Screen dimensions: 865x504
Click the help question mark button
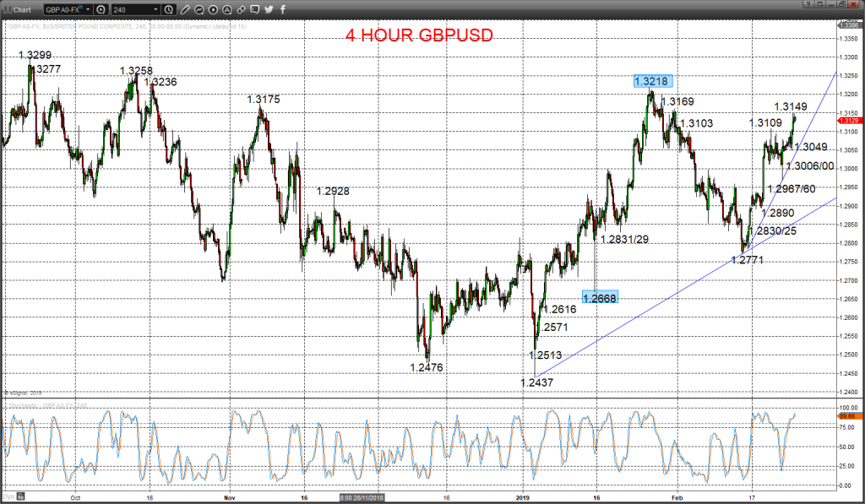click(808, 4)
